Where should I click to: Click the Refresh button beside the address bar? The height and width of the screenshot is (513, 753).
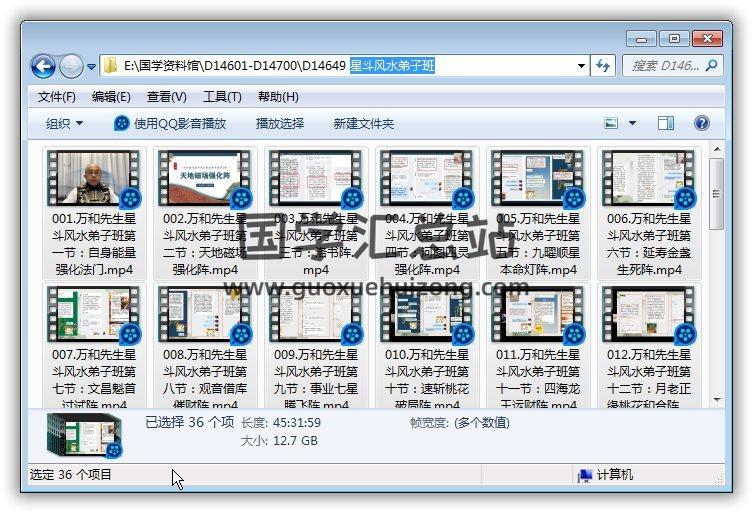click(x=603, y=65)
